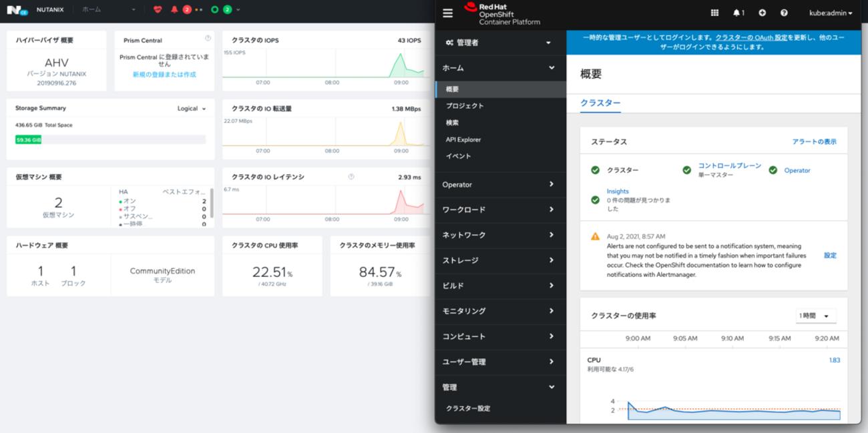
Task: Click the green tasks count badge showing 2
Action: [x=228, y=10]
